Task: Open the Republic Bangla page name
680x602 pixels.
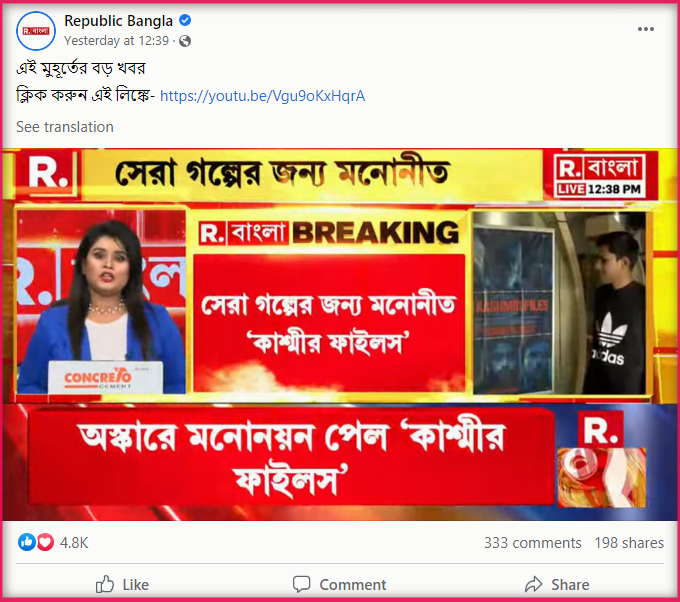Action: (118, 20)
